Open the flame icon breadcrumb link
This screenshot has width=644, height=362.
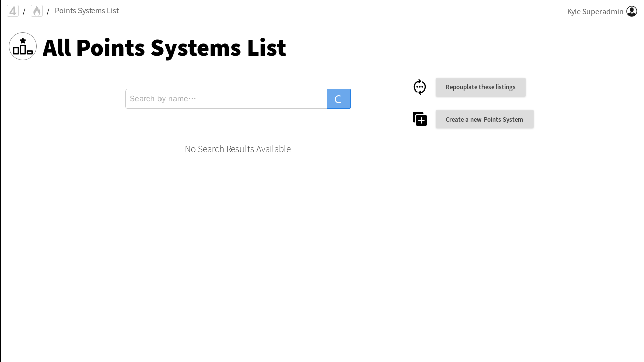(x=37, y=11)
